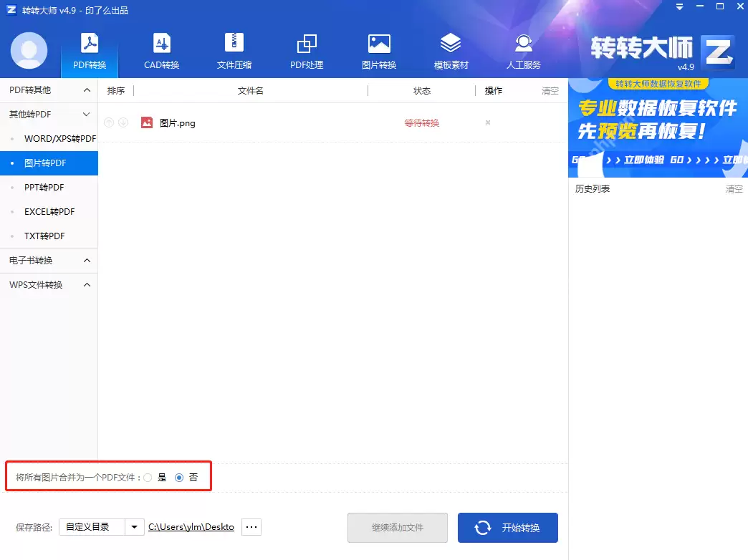Open the 文件压缩 tool icon
Viewport: 748px width, 560px height.
coord(234,49)
